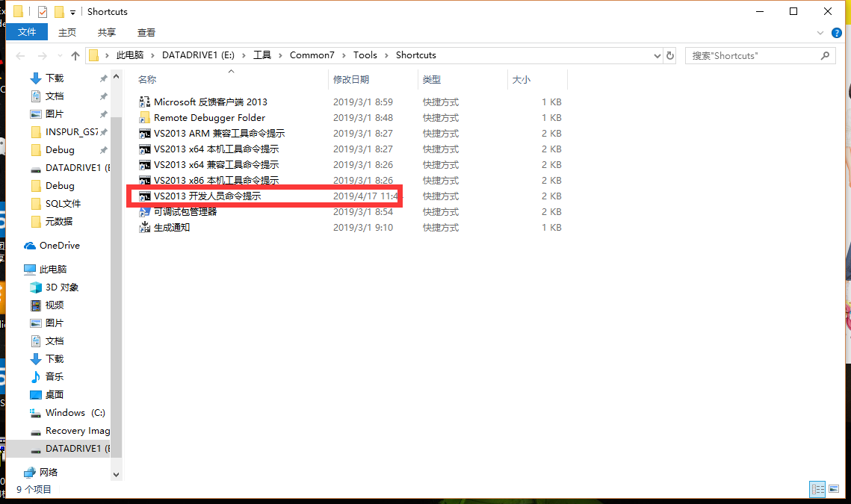
Task: Sort by the 类型 column header
Action: [432, 79]
